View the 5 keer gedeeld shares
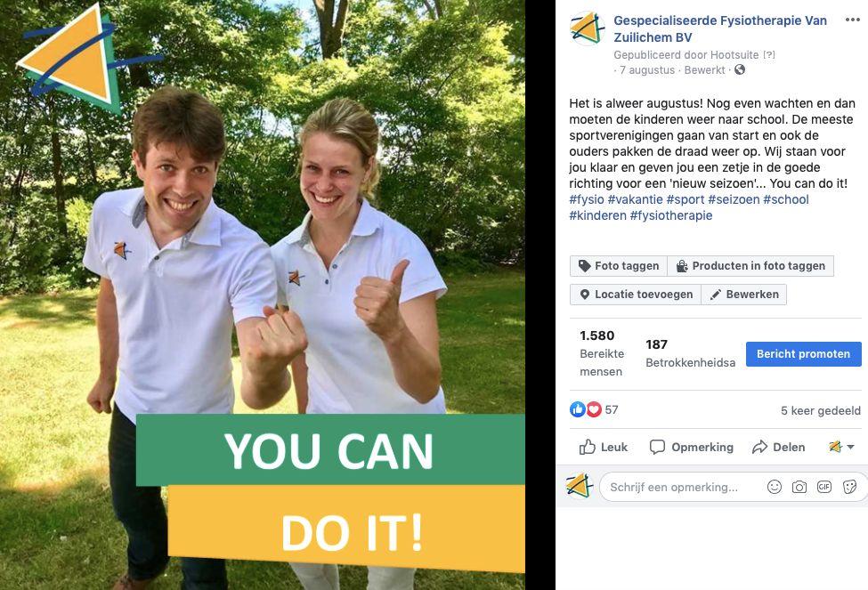This screenshot has width=868, height=590. coord(821,410)
